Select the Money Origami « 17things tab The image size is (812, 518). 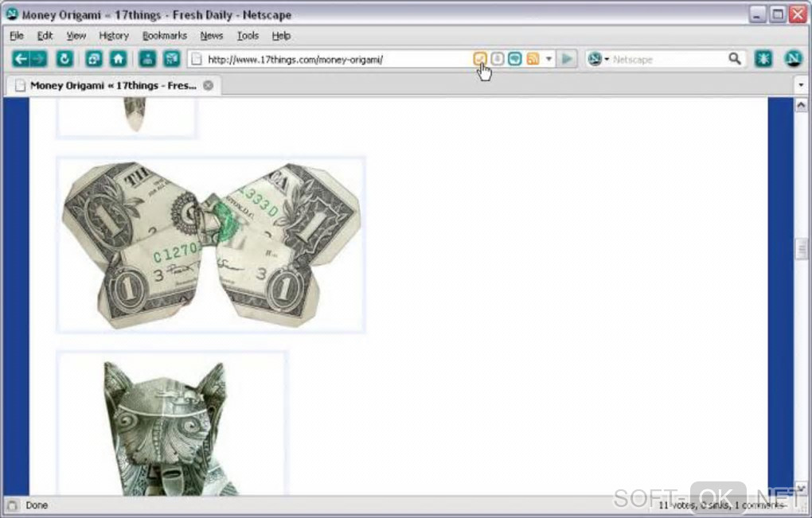[x=113, y=85]
